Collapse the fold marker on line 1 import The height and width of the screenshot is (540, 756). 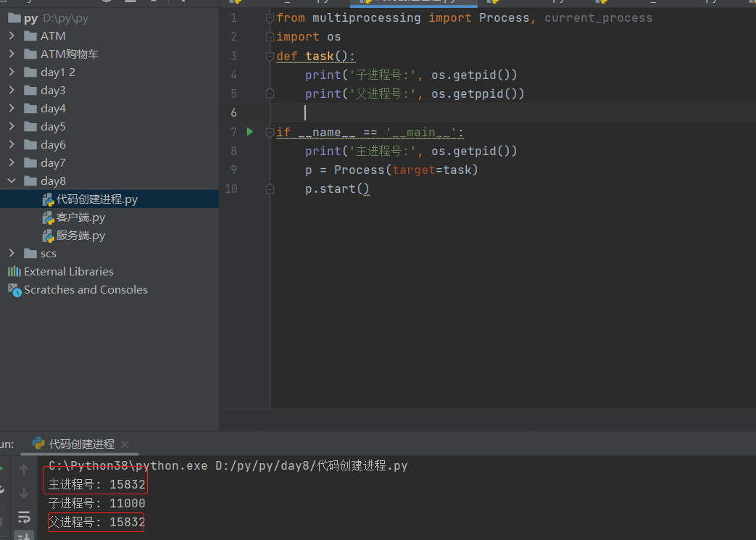(270, 17)
